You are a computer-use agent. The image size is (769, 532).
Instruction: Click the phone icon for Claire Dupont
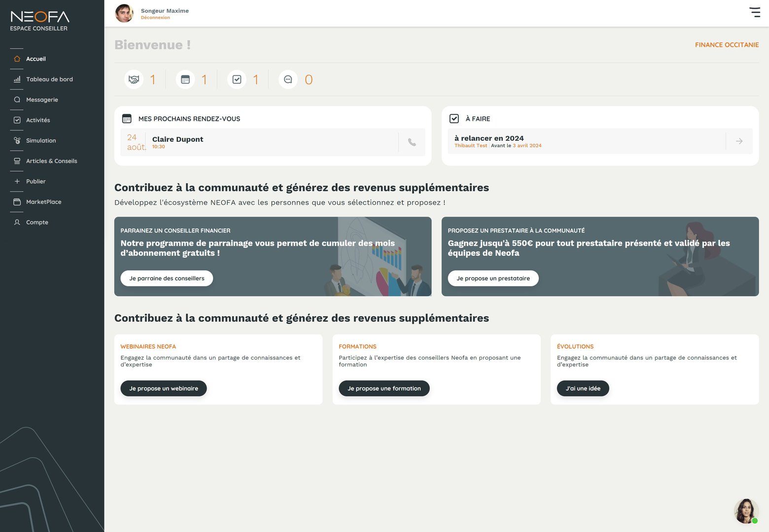coord(412,142)
